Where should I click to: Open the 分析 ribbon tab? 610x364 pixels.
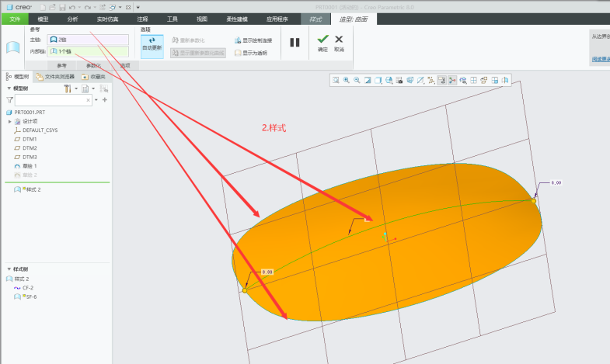(x=72, y=18)
